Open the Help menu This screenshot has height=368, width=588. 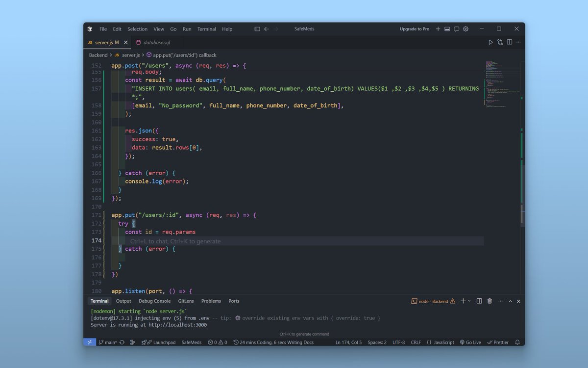click(x=227, y=29)
